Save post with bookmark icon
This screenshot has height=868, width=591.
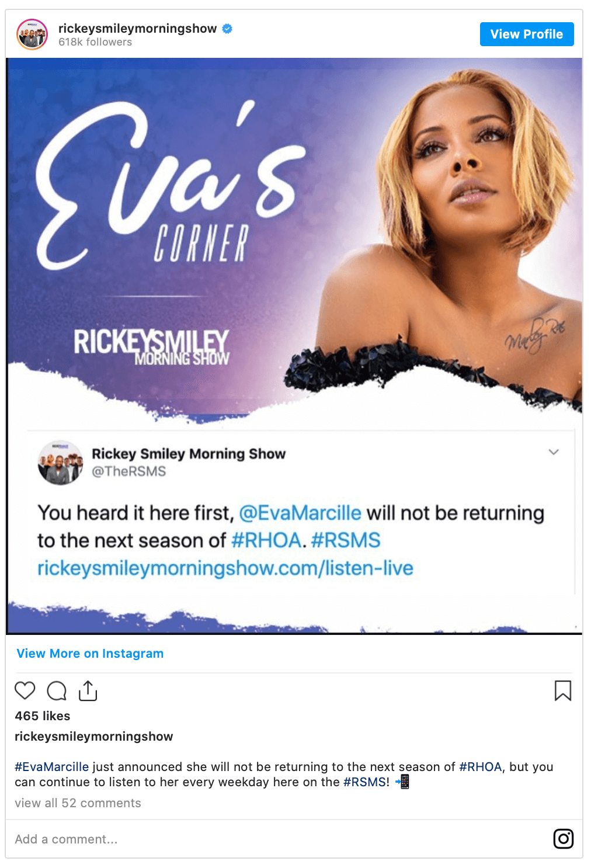click(x=563, y=690)
